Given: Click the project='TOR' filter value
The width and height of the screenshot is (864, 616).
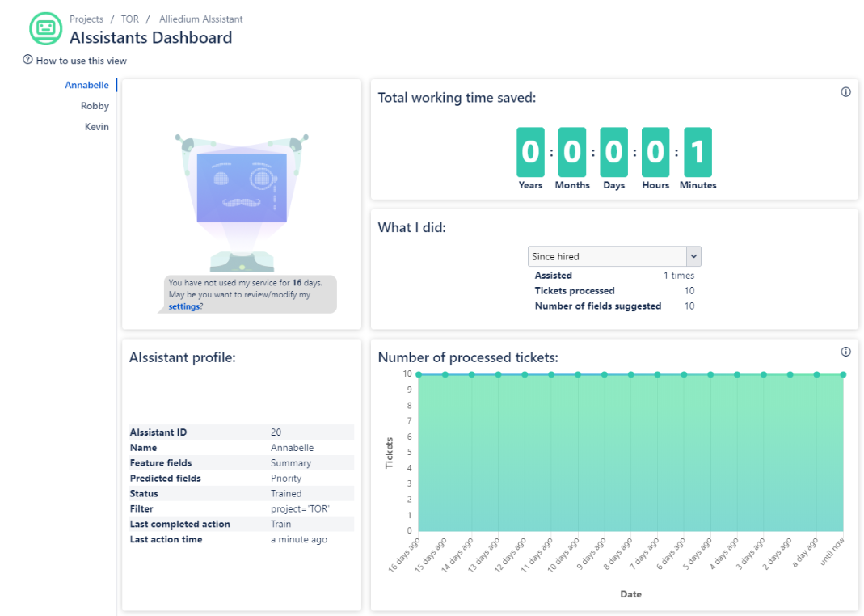Looking at the screenshot, I should [300, 509].
